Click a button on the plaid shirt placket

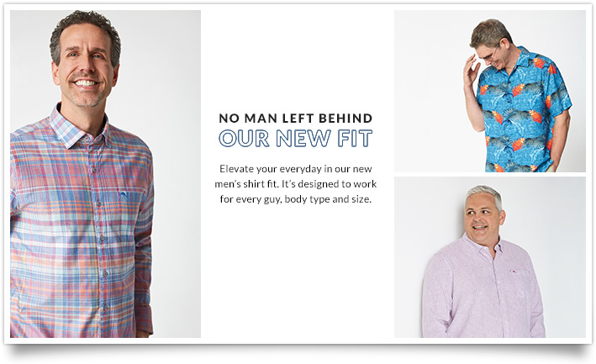click(102, 238)
